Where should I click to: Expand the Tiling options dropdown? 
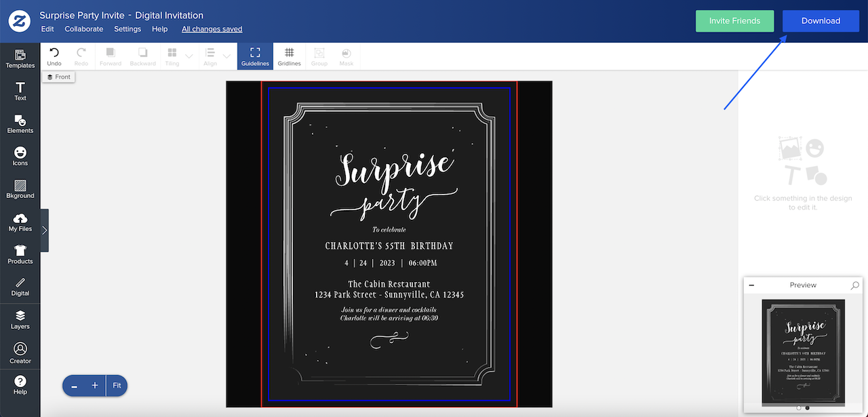[x=188, y=56]
